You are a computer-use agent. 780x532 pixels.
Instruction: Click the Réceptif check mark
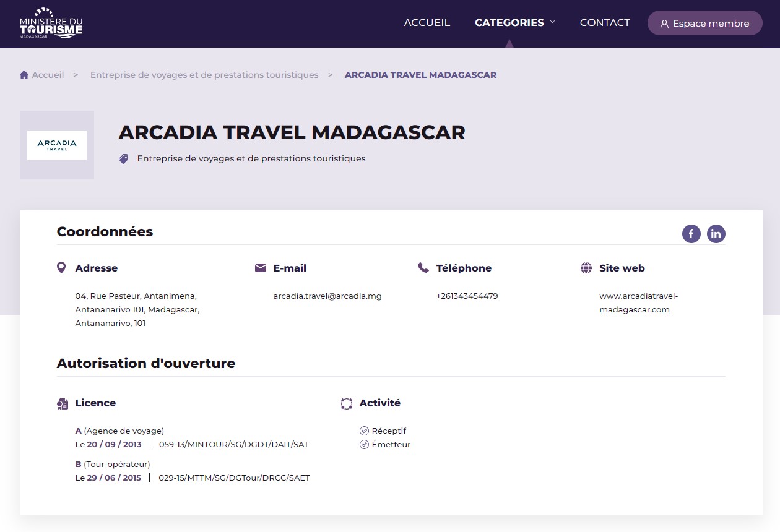364,431
